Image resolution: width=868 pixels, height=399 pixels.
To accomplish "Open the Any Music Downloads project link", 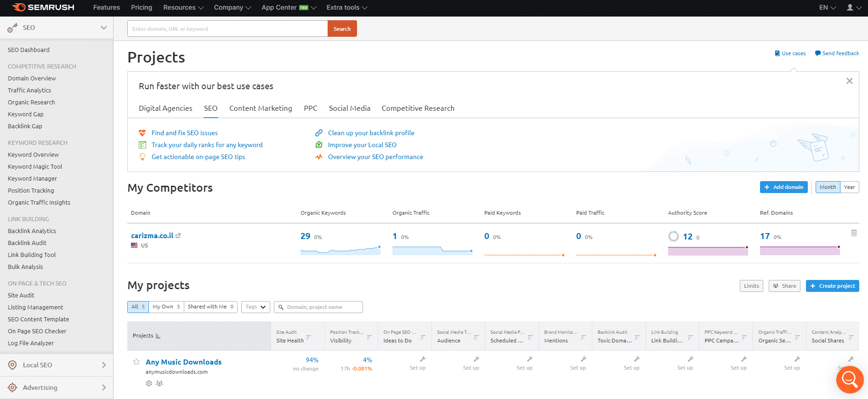I will click(183, 362).
